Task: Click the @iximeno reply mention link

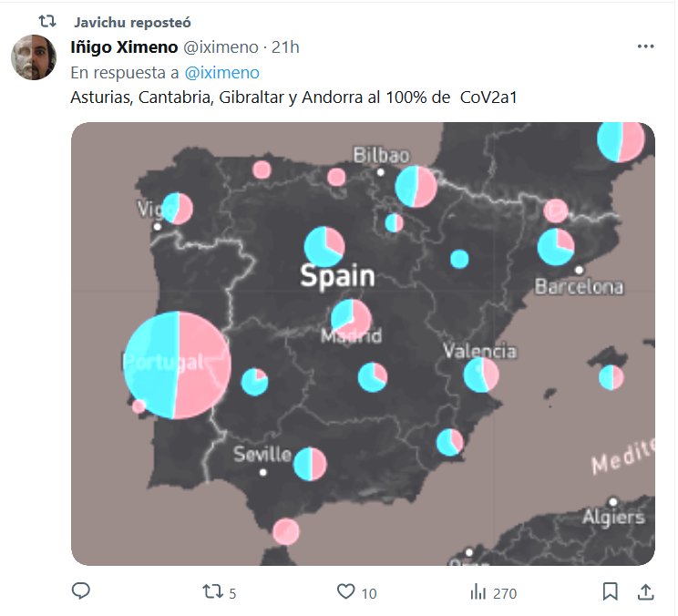Action: click(222, 72)
